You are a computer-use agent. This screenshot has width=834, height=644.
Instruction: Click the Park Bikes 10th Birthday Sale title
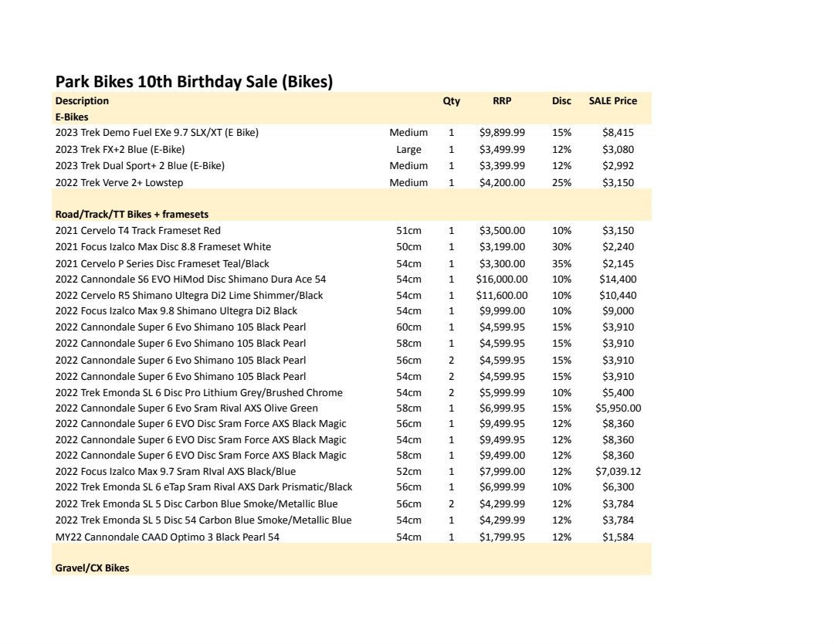coord(194,81)
